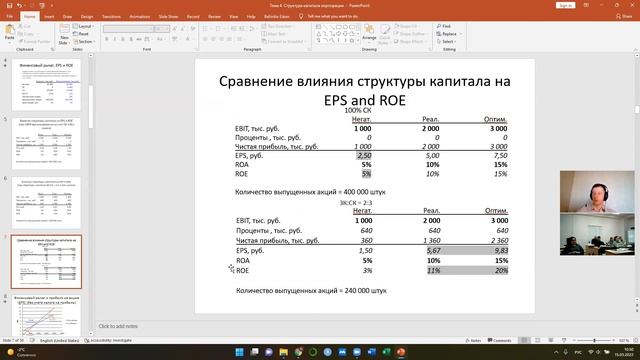Toggle Notes pane in status bar
Image resolution: width=640 pixels, height=360 pixels.
pyautogui.click(x=473, y=340)
